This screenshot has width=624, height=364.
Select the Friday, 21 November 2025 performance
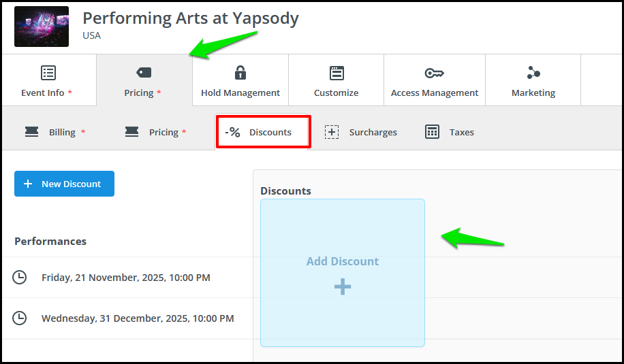pos(127,278)
